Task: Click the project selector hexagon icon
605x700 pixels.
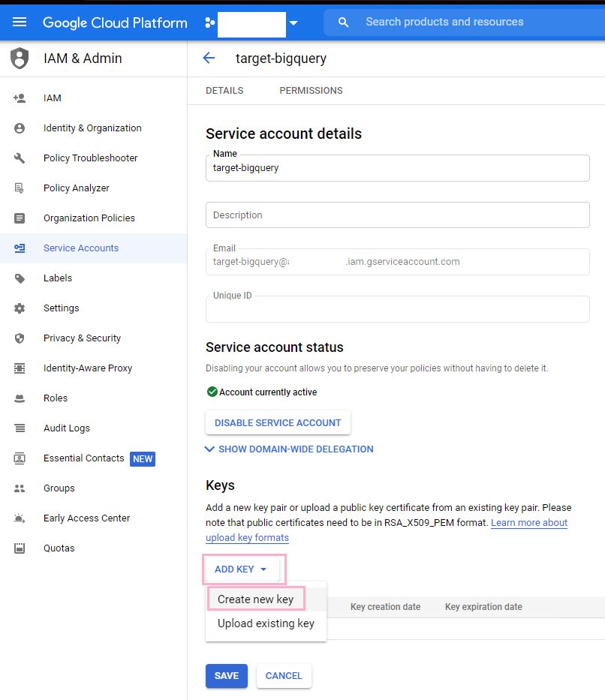Action: [209, 23]
